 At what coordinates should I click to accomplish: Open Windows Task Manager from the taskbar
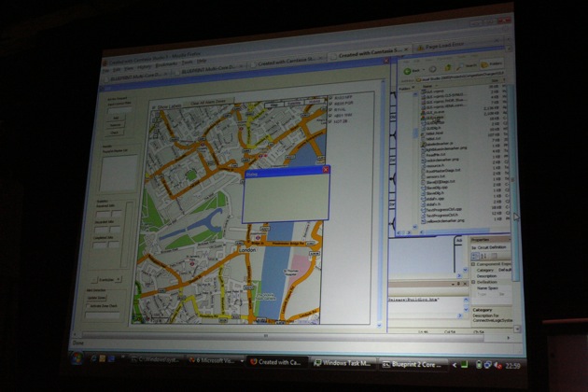pyautogui.click(x=343, y=363)
